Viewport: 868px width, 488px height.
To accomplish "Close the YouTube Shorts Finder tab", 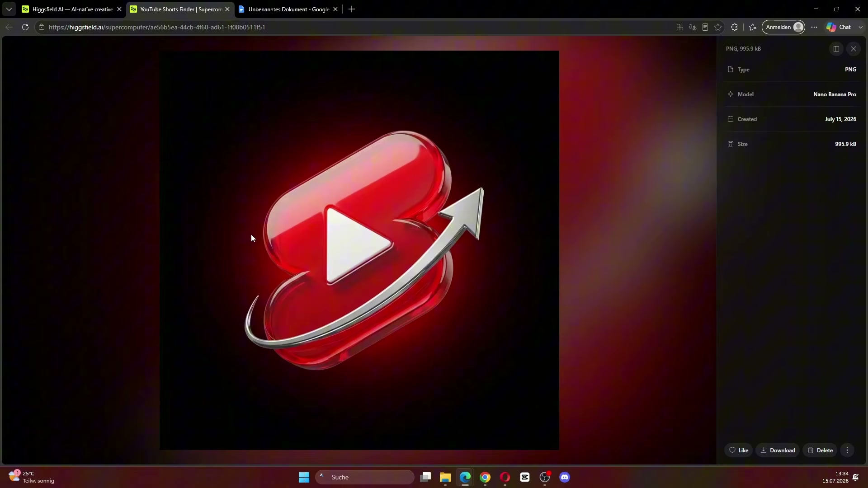I will click(x=227, y=9).
